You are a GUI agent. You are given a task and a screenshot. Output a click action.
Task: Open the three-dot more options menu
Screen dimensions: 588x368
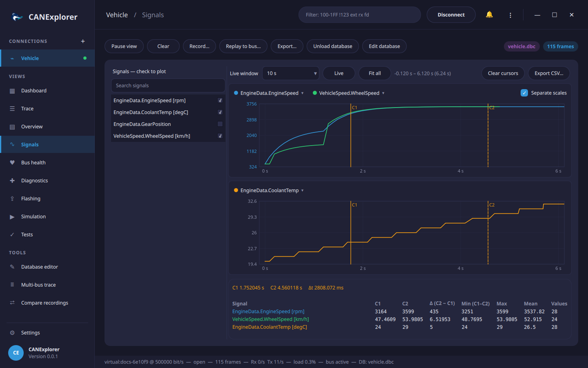click(510, 15)
